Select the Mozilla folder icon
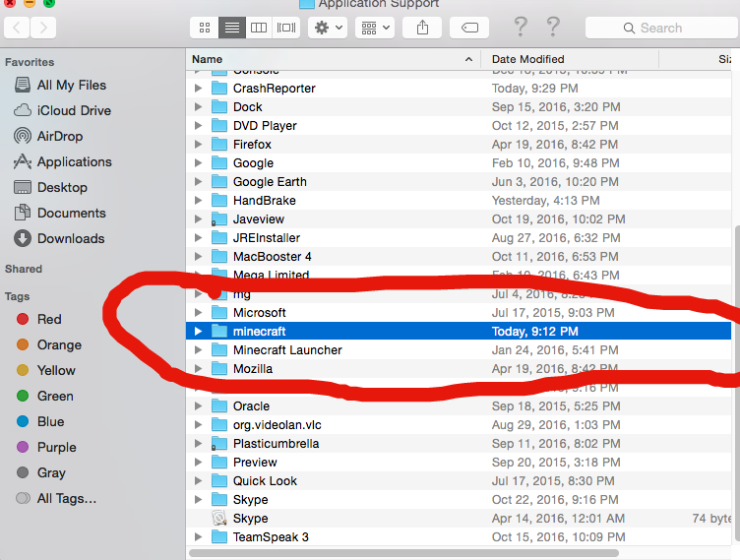Screen dimensions: 740x560 [219, 369]
